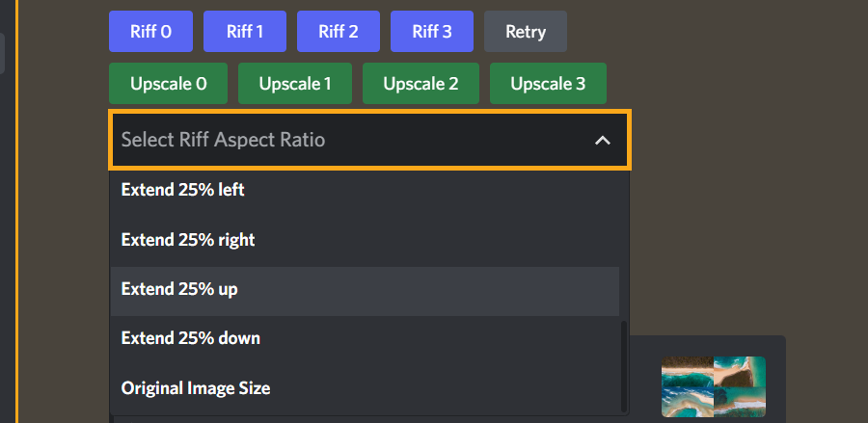This screenshot has height=423, width=868.
Task: Choose the Riff 1 variation button
Action: tap(245, 32)
